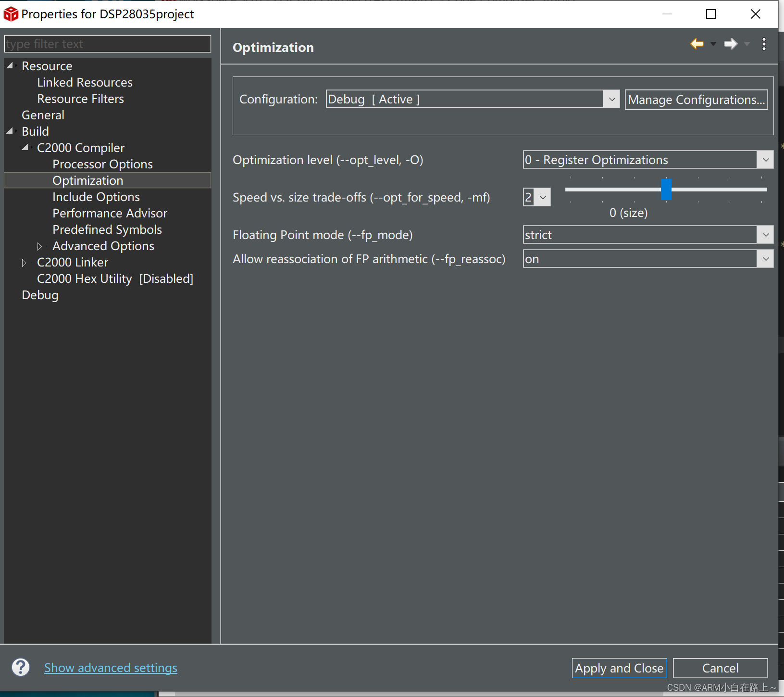784x697 pixels.
Task: Select Linked Resources in the tree
Action: coord(85,82)
